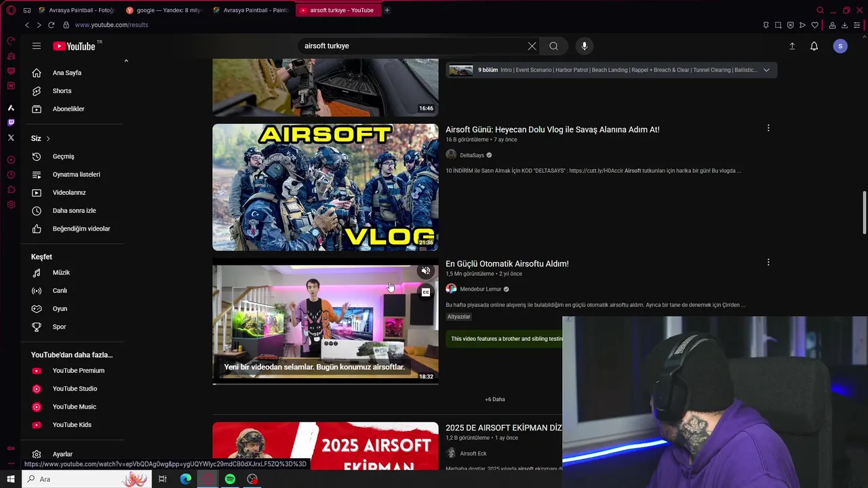868x488 pixels.
Task: Open the account avatar menu
Action: [840, 46]
